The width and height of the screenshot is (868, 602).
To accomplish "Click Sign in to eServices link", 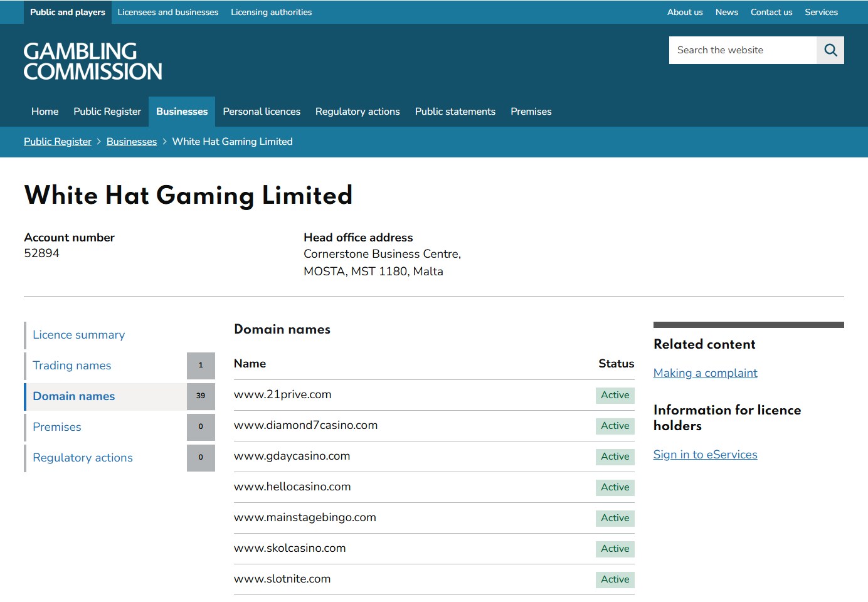I will pyautogui.click(x=706, y=455).
